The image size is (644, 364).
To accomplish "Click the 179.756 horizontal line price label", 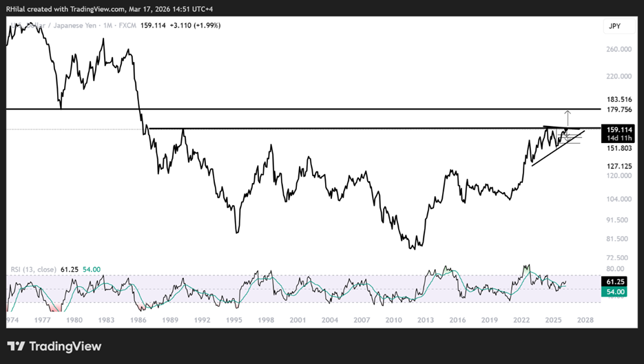I will click(x=619, y=109).
